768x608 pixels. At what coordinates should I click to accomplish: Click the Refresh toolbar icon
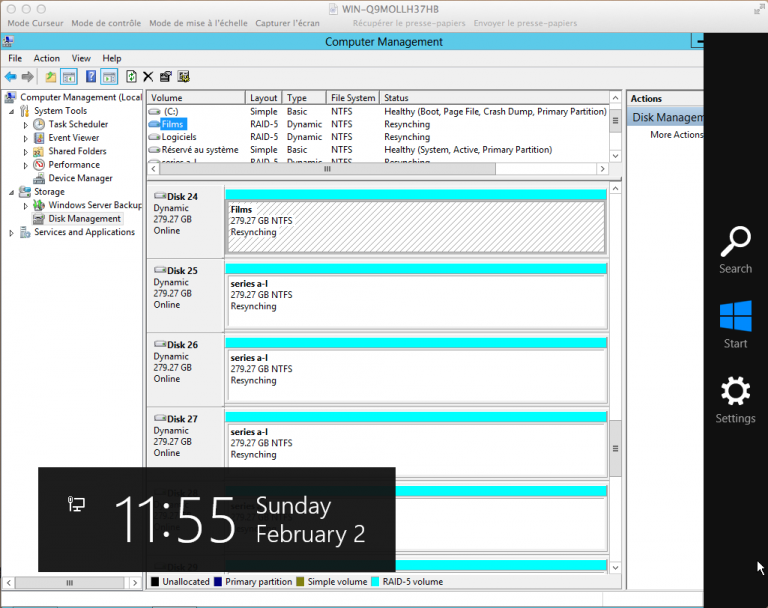(131, 76)
